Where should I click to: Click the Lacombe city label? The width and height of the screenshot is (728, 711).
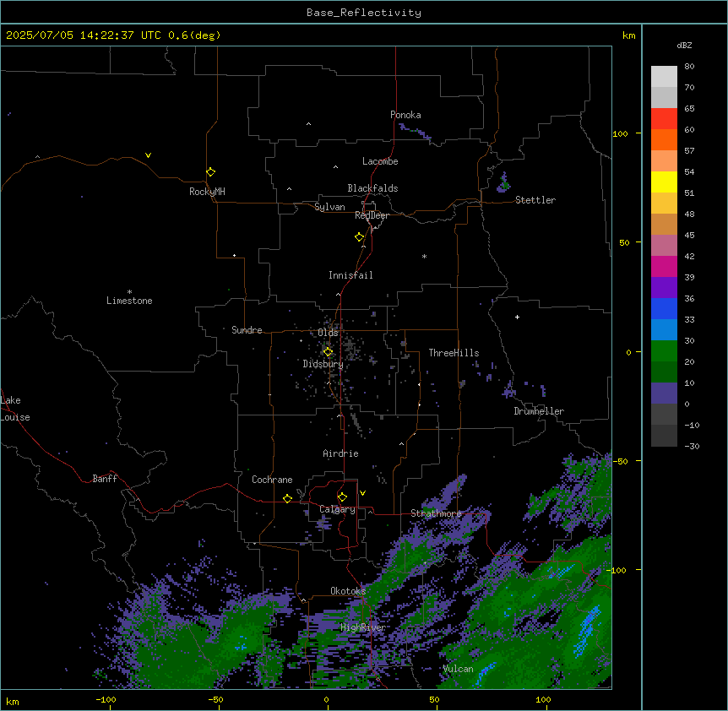click(x=380, y=161)
